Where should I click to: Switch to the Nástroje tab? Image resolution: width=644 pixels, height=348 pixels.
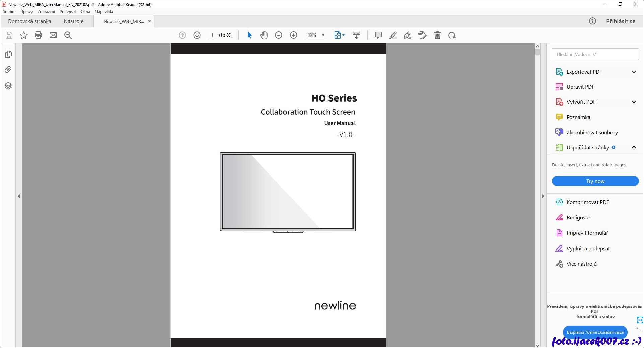point(73,21)
